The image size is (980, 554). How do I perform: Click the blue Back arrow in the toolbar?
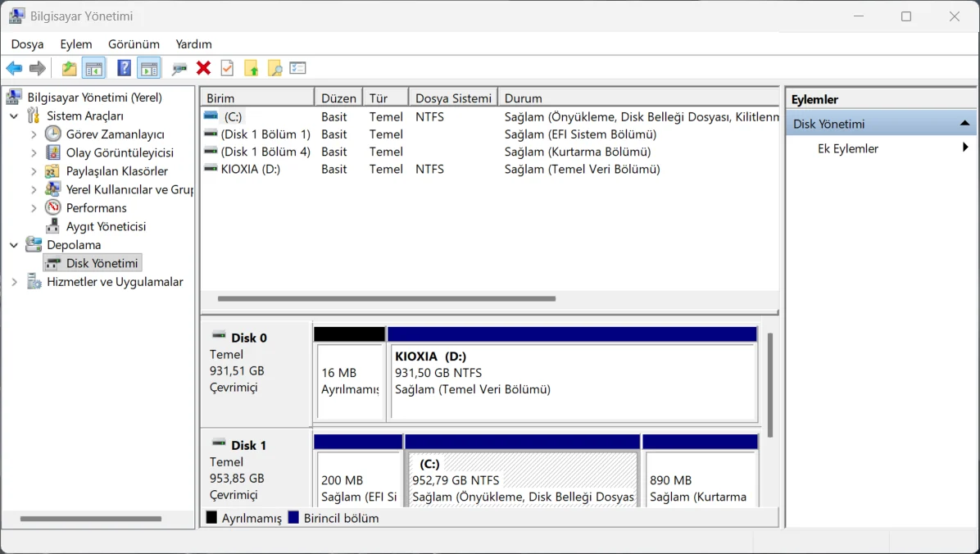click(x=14, y=68)
